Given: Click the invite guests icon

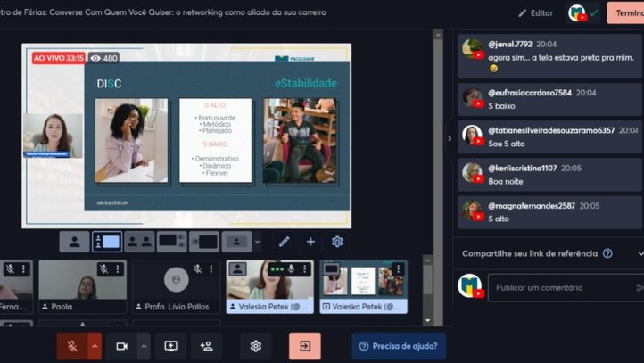Looking at the screenshot, I should [207, 346].
